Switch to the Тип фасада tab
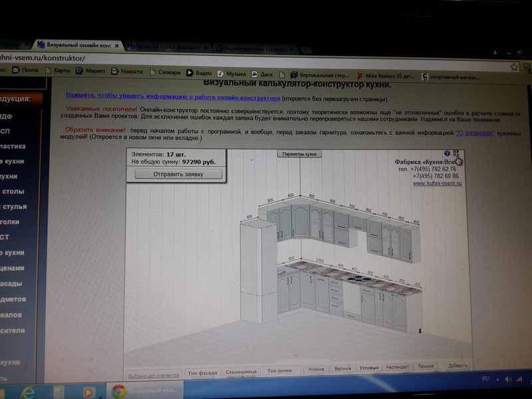This screenshot has height=399, width=532. [x=201, y=373]
